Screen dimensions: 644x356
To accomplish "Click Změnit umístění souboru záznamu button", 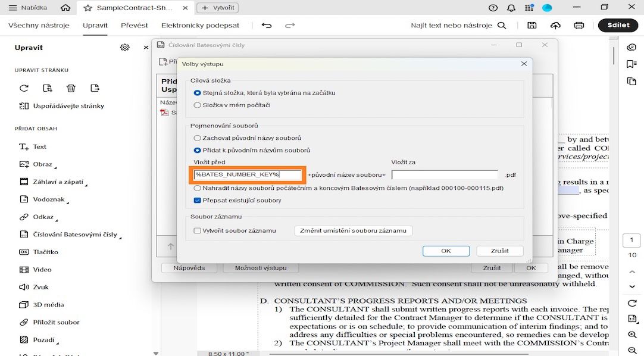I will (x=353, y=231).
